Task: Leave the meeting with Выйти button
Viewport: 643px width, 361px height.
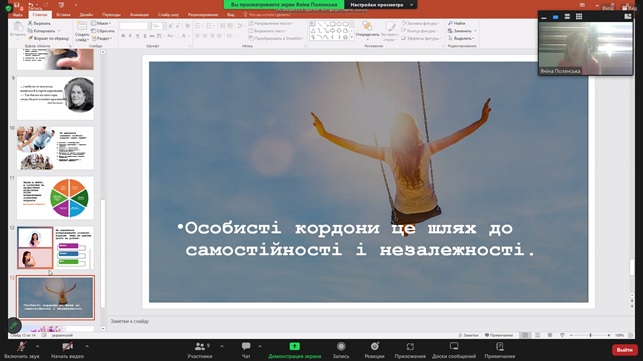Action: pyautogui.click(x=625, y=350)
